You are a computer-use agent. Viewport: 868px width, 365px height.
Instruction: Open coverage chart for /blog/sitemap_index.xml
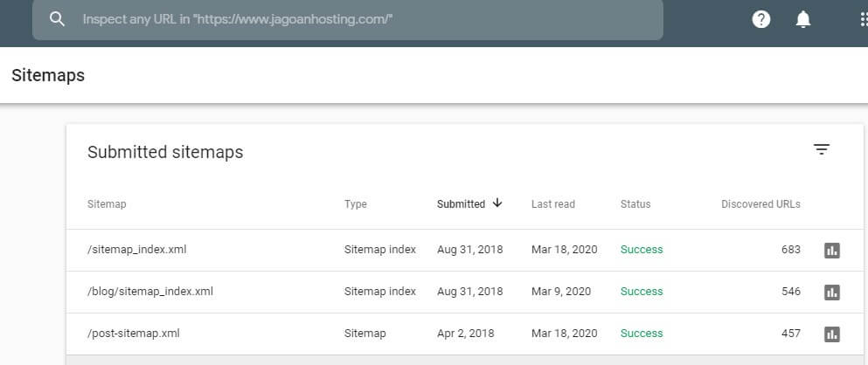point(832,293)
